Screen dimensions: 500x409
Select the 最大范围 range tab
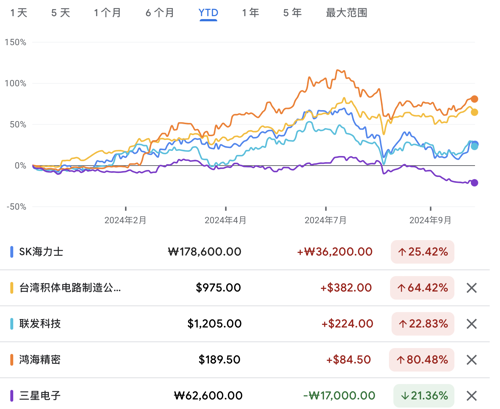(346, 13)
